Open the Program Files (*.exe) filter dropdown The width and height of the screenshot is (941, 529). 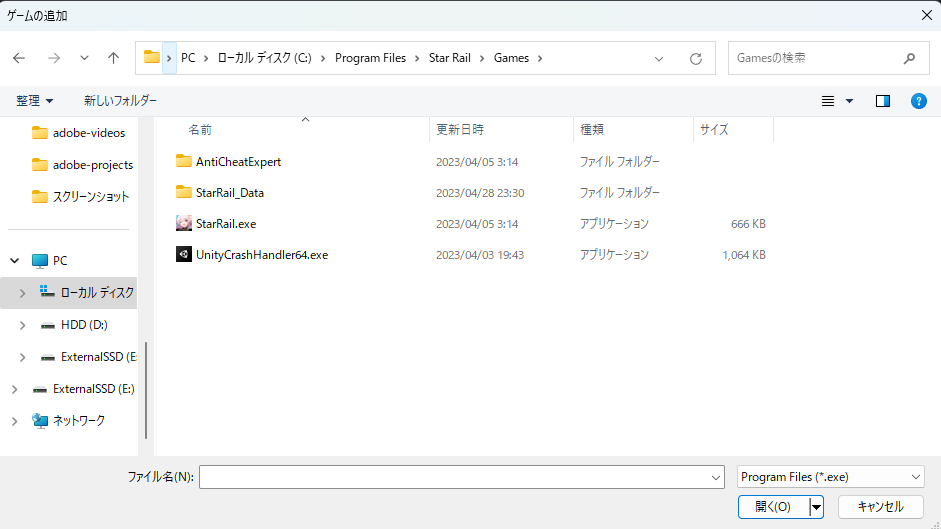coord(831,477)
